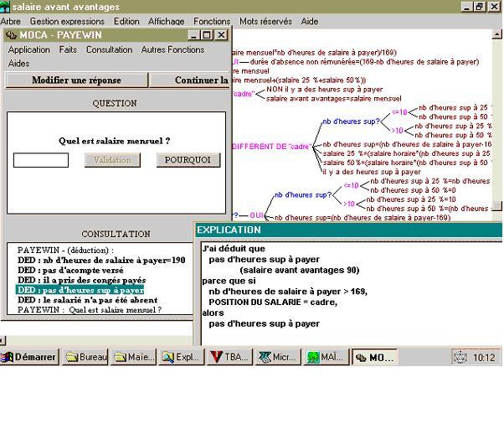Click the 'nb d'heures sup?' tree node
The width and height of the screenshot is (504, 424).
[x=350, y=121]
